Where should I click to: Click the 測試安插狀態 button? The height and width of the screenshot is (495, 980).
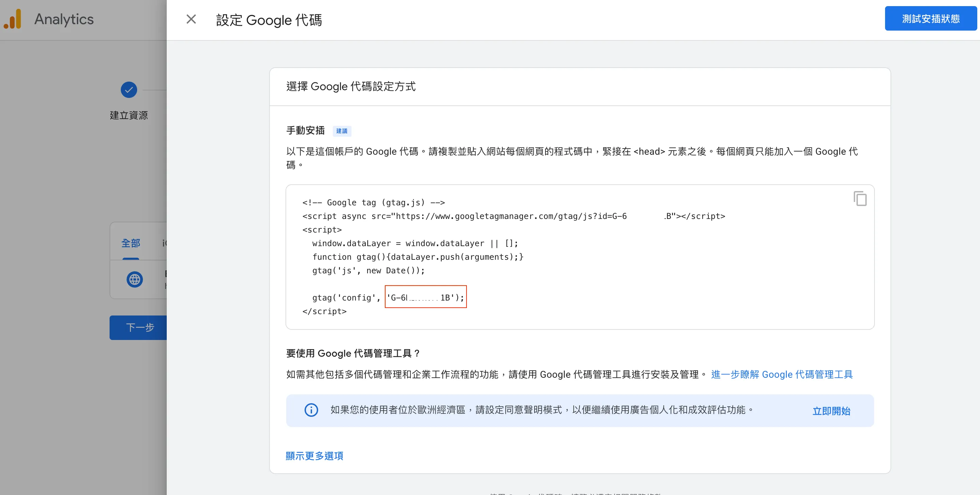(931, 18)
